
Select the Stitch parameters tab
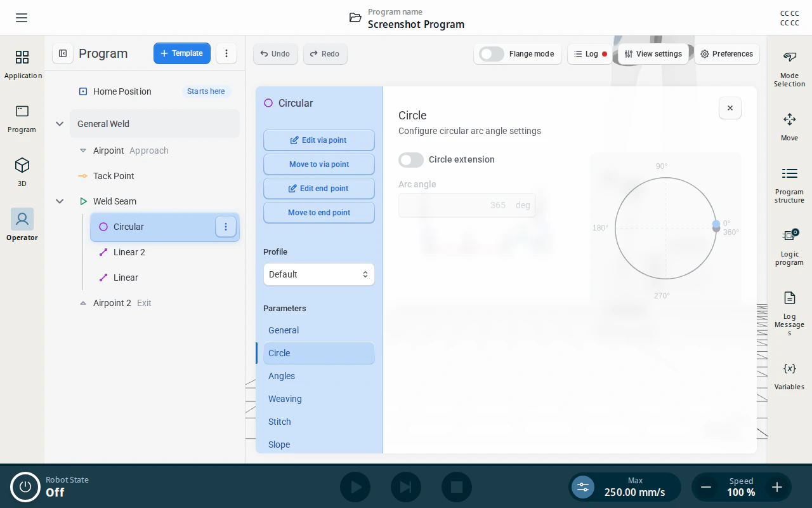point(319,422)
